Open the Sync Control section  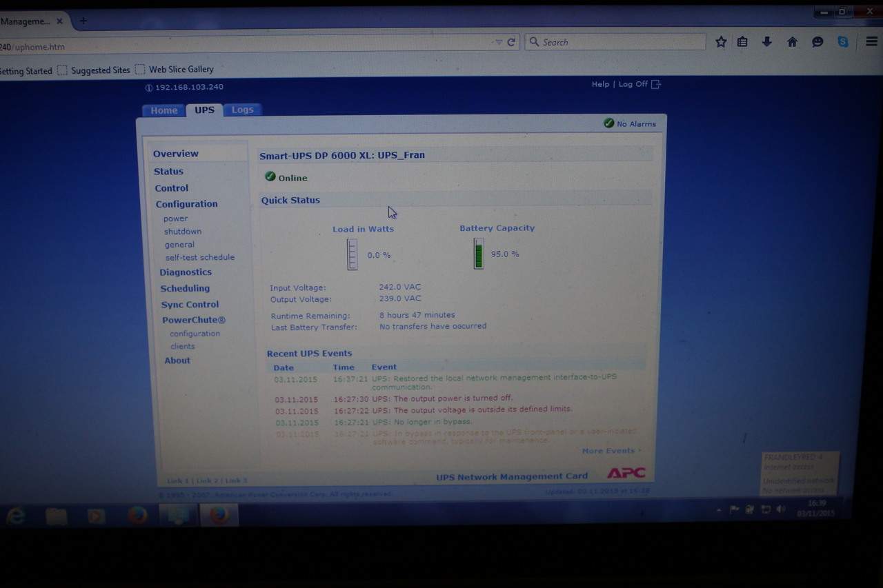click(190, 305)
